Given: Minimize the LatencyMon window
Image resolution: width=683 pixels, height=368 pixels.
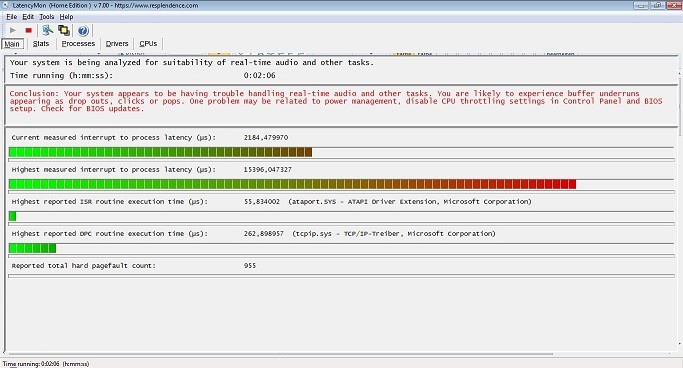Looking at the screenshot, I should [641, 5].
